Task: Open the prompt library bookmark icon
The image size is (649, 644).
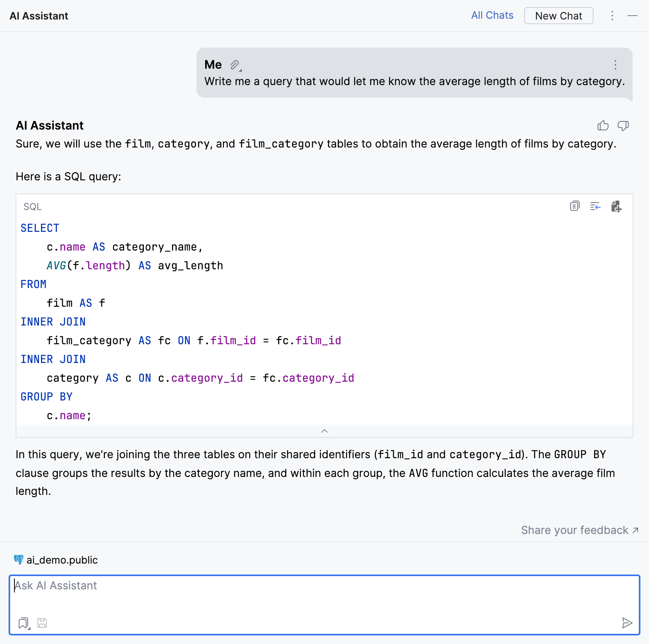Action: point(24,623)
